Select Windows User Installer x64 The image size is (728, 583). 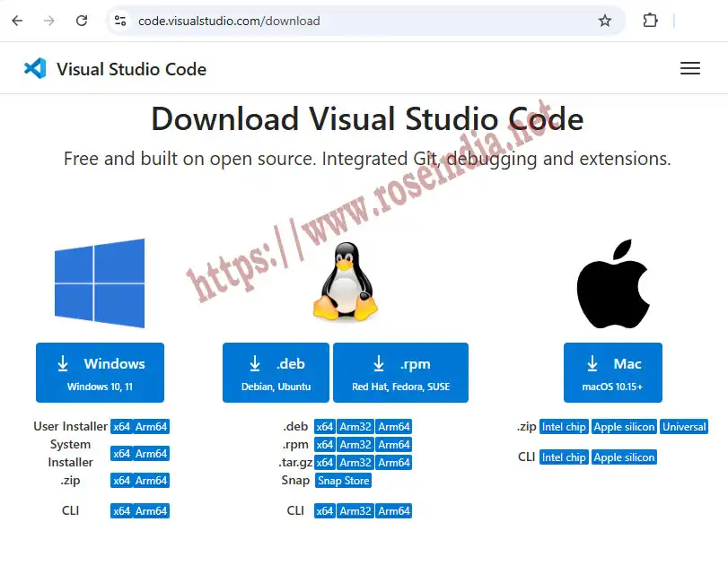[122, 427]
